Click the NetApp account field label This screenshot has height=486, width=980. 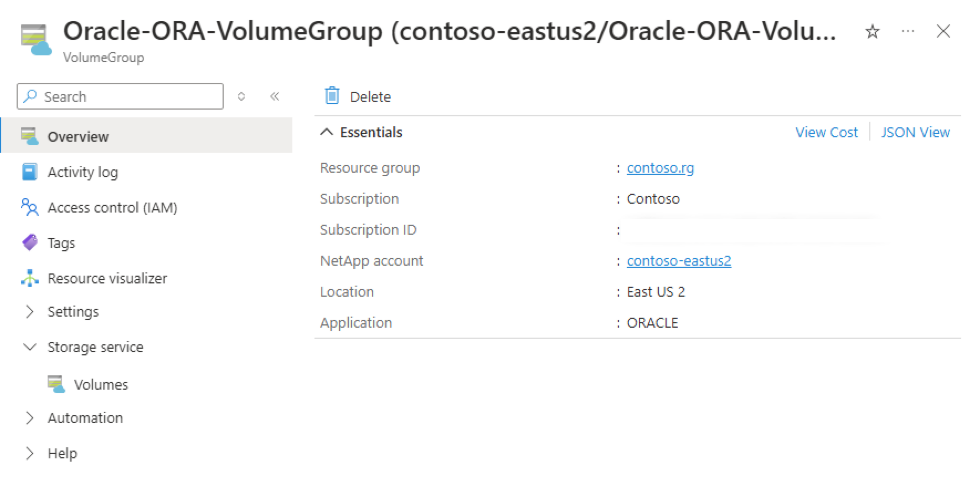click(372, 261)
